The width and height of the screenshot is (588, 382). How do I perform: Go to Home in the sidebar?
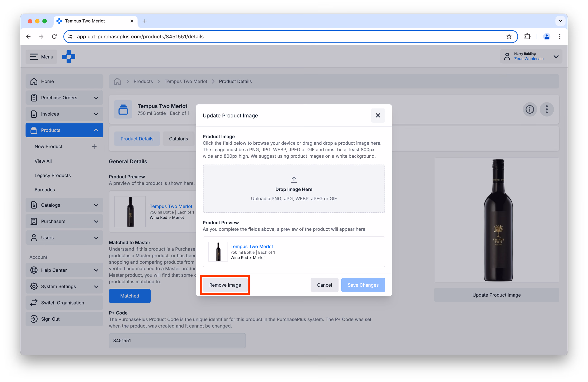click(x=64, y=81)
